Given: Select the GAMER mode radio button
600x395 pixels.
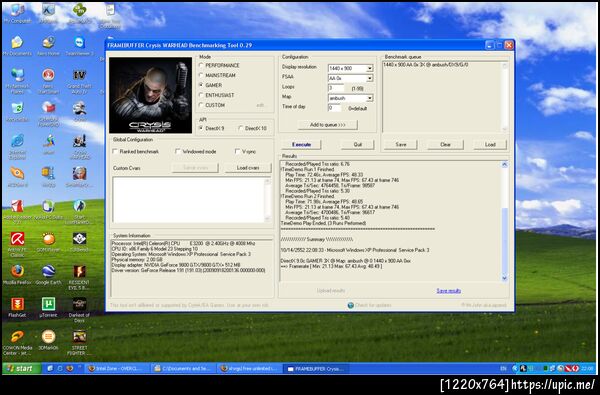Looking at the screenshot, I should (x=201, y=85).
